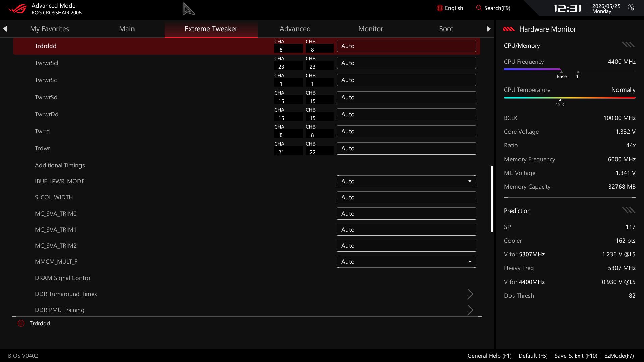
Task: Open MMCM_MULT_F dropdown
Action: pos(406,262)
